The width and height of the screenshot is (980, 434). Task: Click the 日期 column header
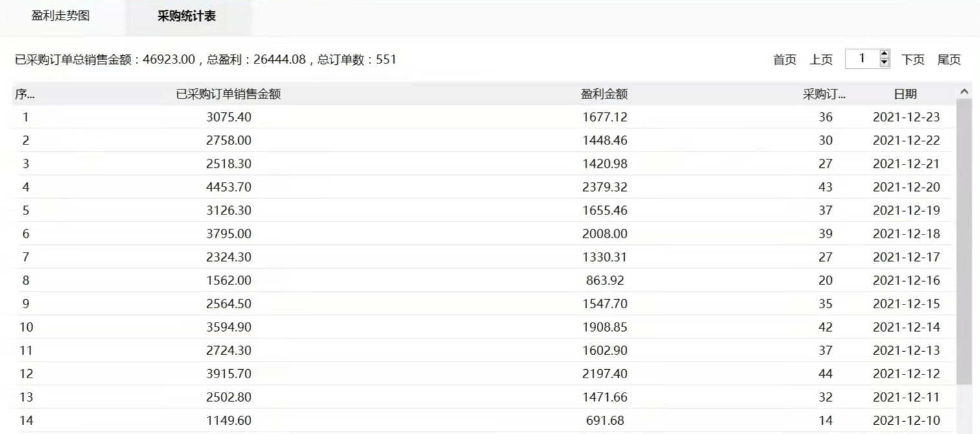[905, 94]
